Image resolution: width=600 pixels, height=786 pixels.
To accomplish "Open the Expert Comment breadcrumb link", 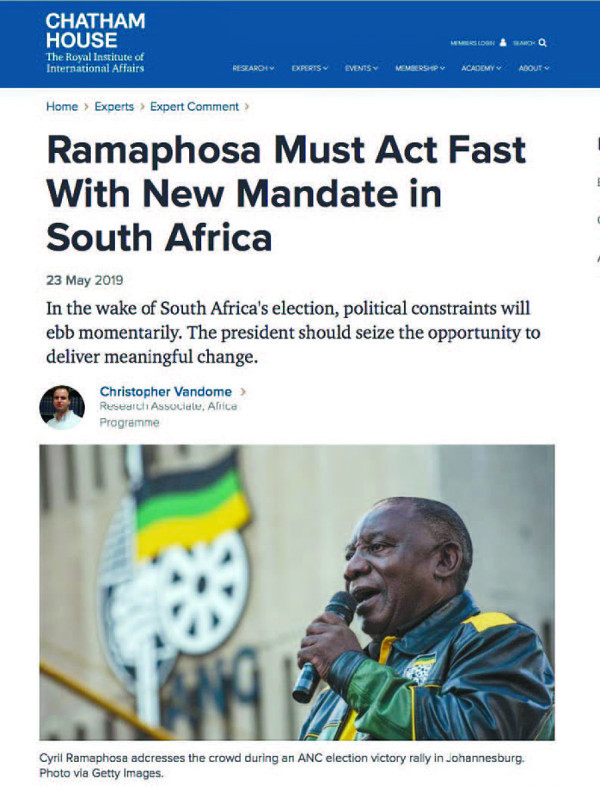I will click(x=194, y=107).
